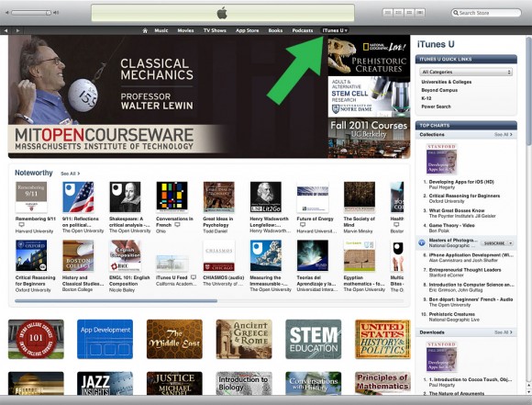Click the info icon beside Masters of Photography
Viewport: 532px width, 405px height.
(422, 243)
